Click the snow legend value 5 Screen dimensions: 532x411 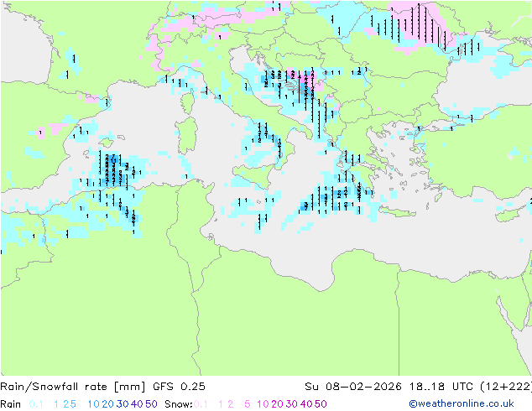coord(247,404)
